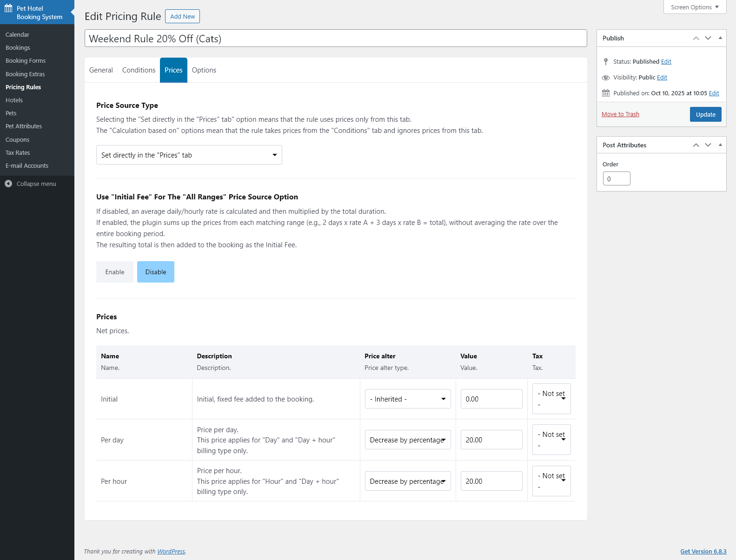The width and height of the screenshot is (736, 560).
Task: Click the published date calendar icon
Action: pyautogui.click(x=606, y=93)
